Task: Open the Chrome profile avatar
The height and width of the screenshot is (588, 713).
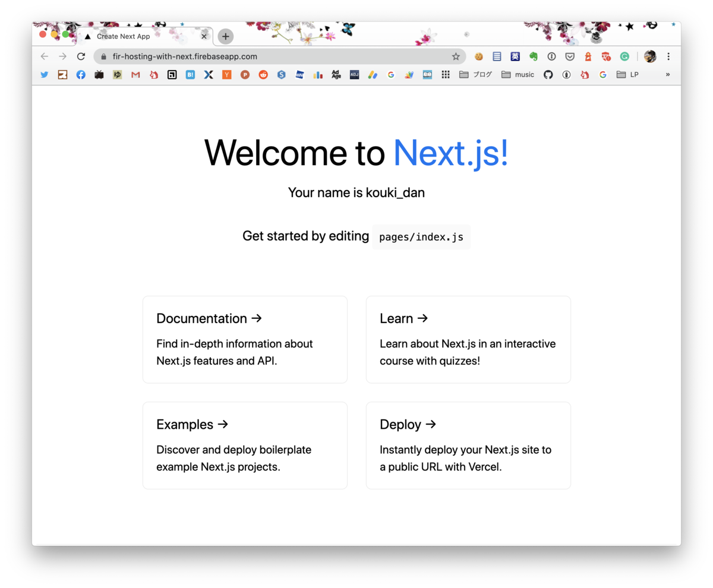Action: tap(650, 56)
